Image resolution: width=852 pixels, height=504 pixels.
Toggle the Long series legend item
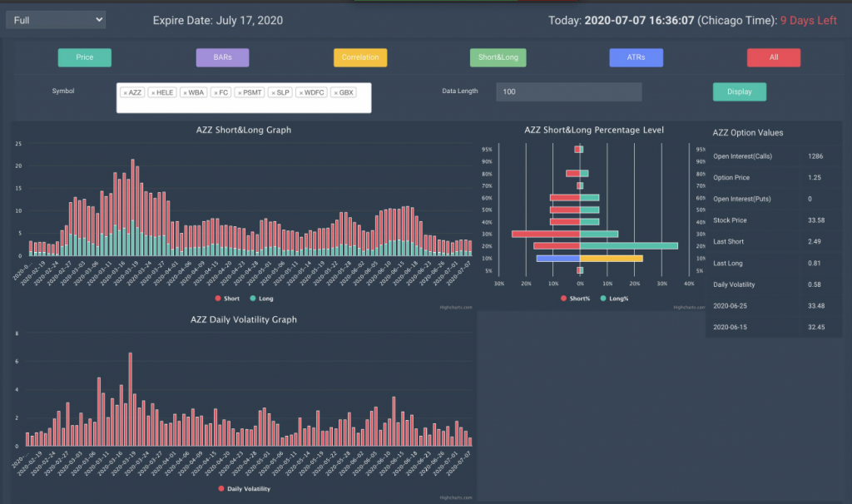coord(261,299)
